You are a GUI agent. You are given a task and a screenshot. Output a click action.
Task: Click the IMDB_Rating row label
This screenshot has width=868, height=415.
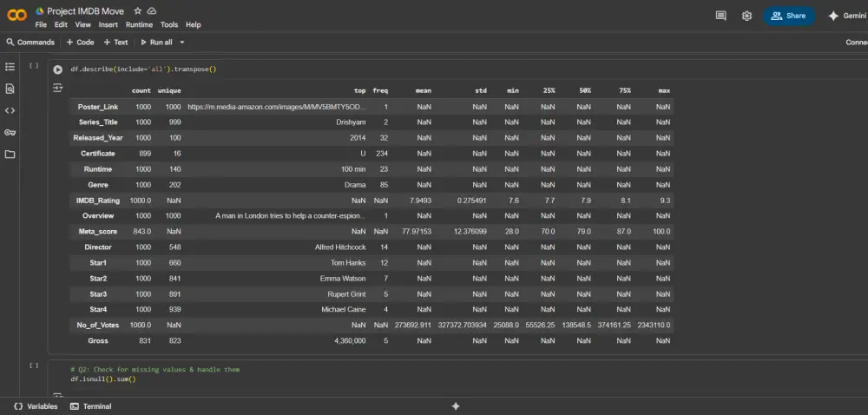pos(98,201)
